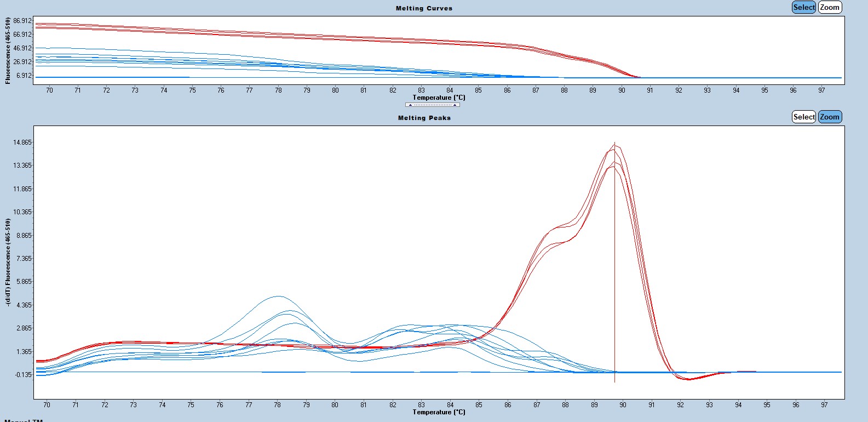The width and height of the screenshot is (868, 422).
Task: Click the Fluorescence (465-510) y-axis label
Action: 8,50
